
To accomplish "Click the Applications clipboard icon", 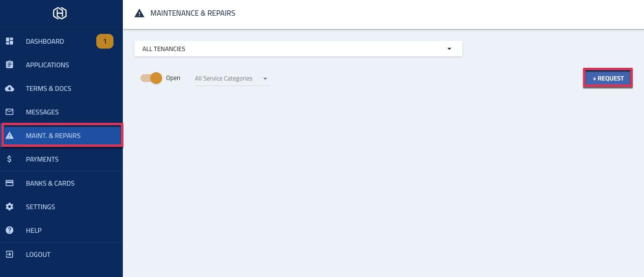I will click(9, 65).
